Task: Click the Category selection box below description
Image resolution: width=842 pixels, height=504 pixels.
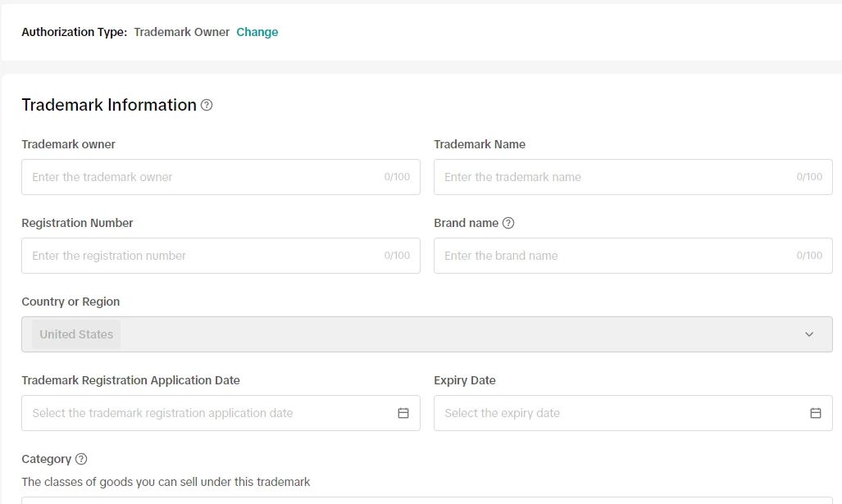Action: click(x=426, y=500)
